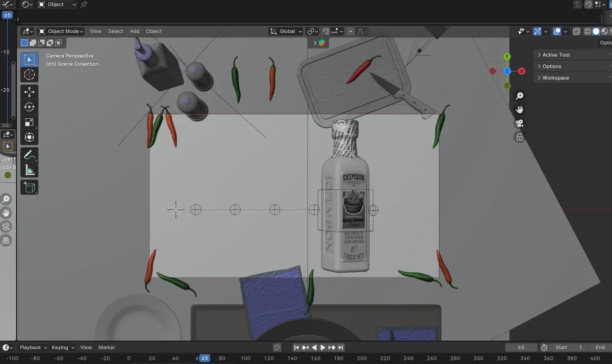This screenshot has height=364, width=612.
Task: Open the Add menu in viewport header
Action: tap(135, 31)
